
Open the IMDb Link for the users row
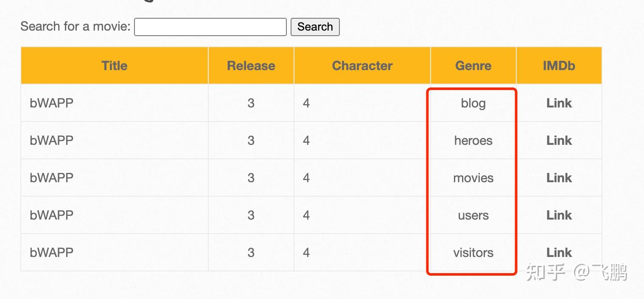[x=559, y=215]
